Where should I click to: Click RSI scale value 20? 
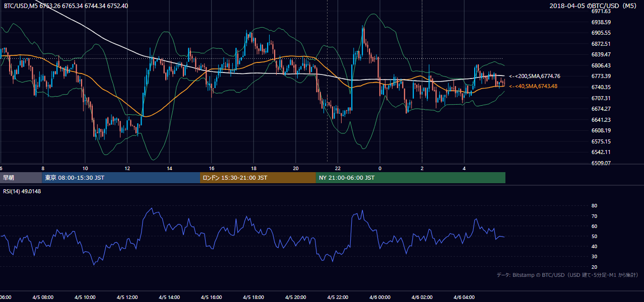point(594,267)
